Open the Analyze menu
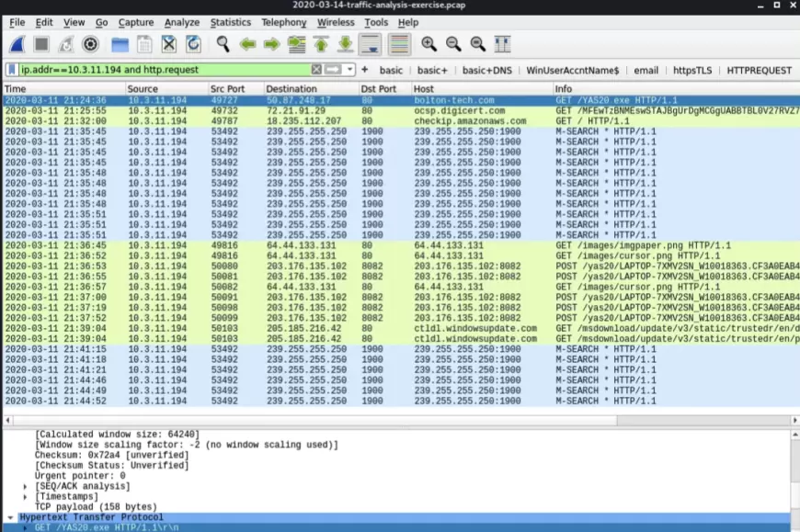The width and height of the screenshot is (800, 532). 182,22
